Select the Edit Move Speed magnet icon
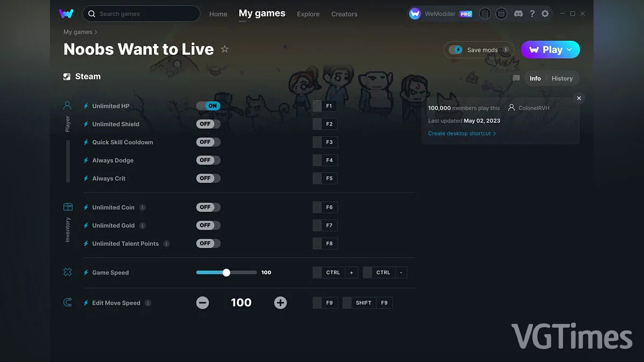Screen dimensions: 644x362 [68, 303]
